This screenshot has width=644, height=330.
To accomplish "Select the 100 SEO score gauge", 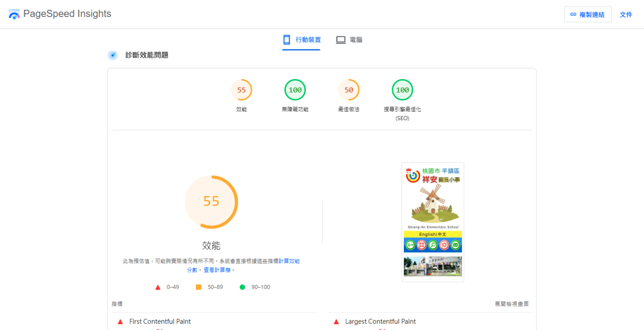I will (x=402, y=90).
